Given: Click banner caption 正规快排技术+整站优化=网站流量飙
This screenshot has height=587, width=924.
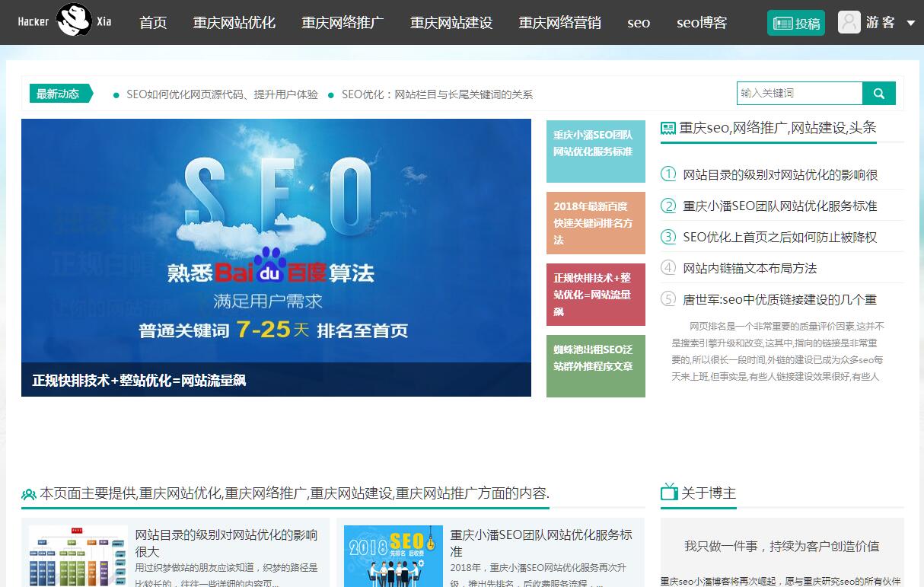Looking at the screenshot, I should [139, 380].
